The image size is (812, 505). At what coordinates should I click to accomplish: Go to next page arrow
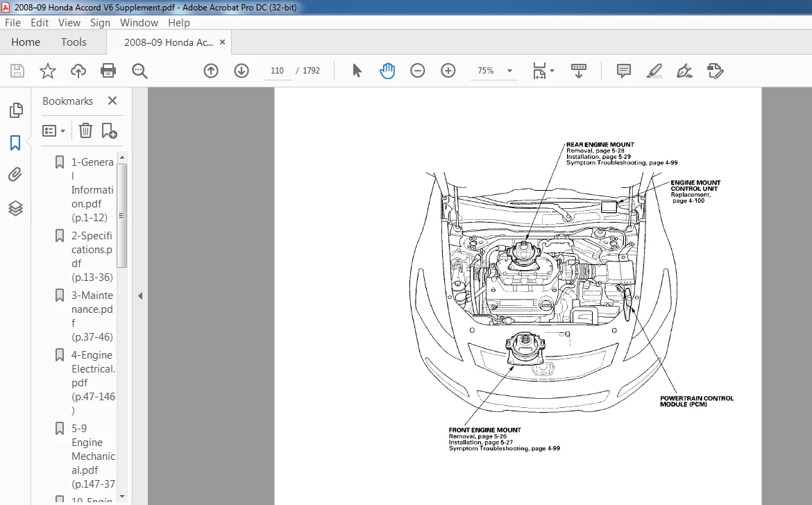click(242, 71)
